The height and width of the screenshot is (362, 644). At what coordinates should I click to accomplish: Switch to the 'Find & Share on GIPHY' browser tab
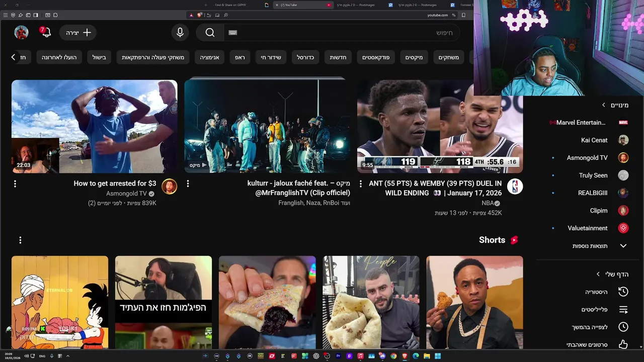(x=230, y=5)
